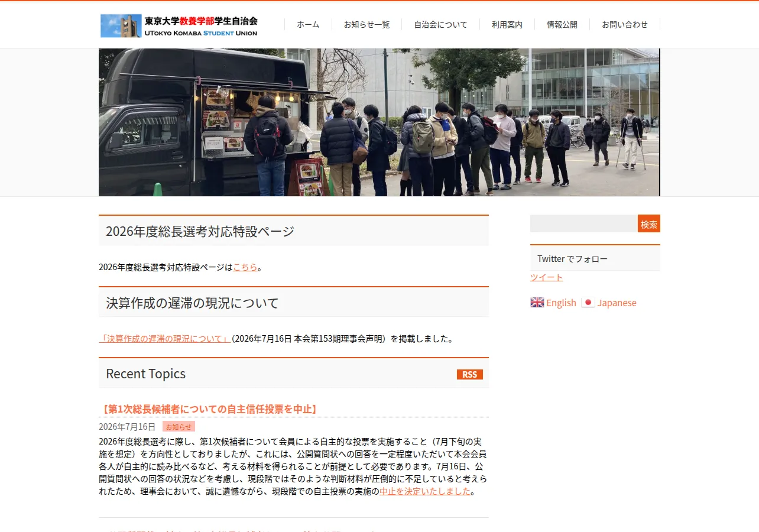Open 情報公開 navigation item
The width and height of the screenshot is (759, 532).
562,24
